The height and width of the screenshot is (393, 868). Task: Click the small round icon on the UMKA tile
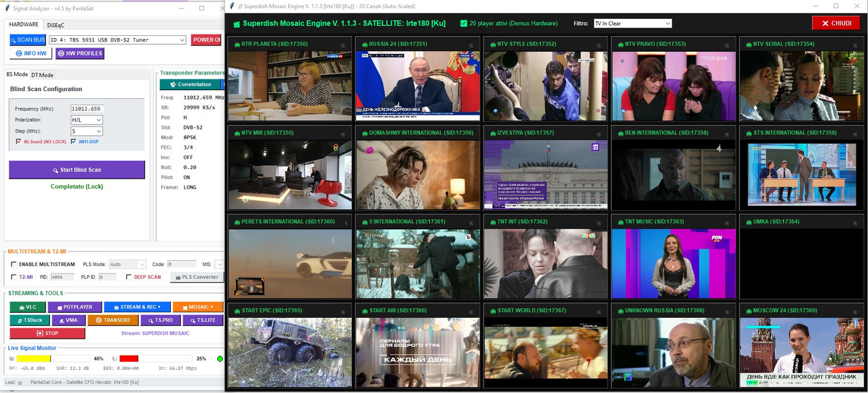tap(854, 223)
